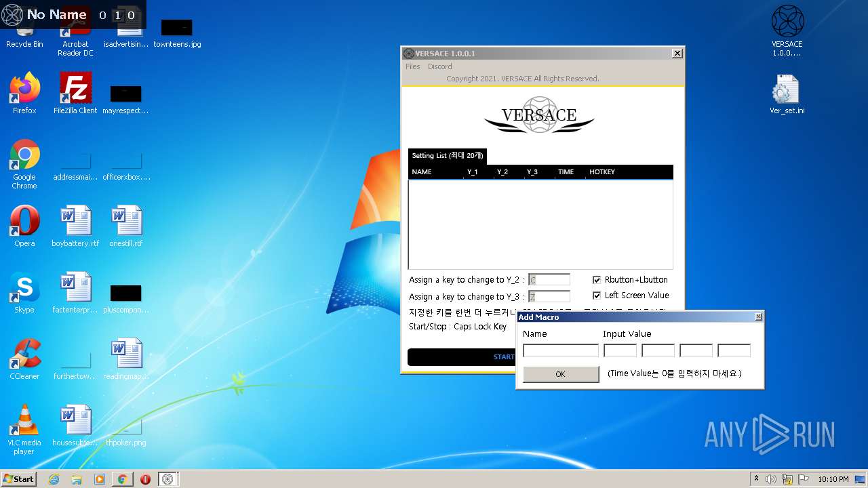Close the VERSACE 1.0.0.1 window
Screen dimensions: 868x488
[x=677, y=54]
